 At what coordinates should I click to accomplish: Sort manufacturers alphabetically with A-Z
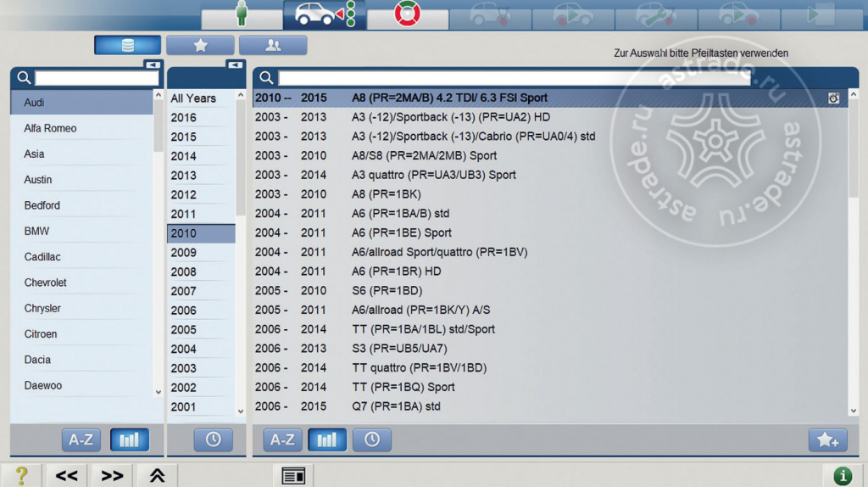click(x=81, y=439)
